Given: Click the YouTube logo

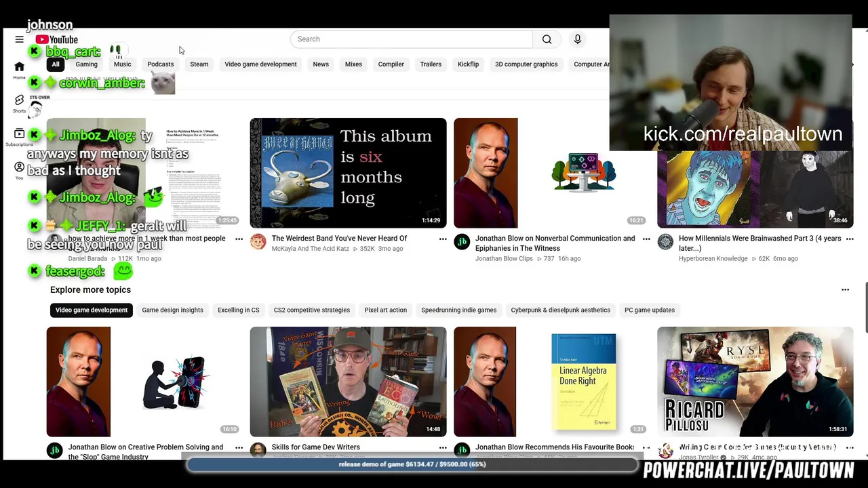Looking at the screenshot, I should click(57, 39).
